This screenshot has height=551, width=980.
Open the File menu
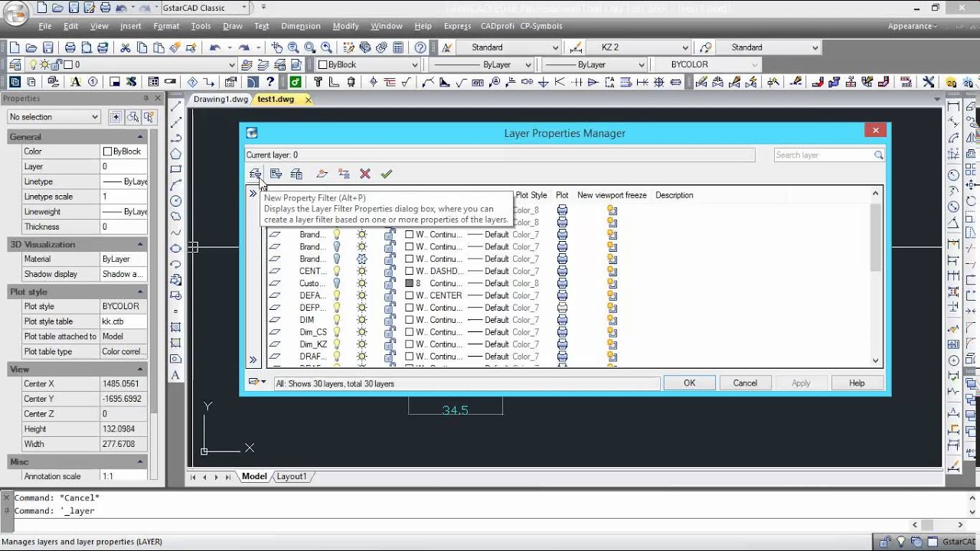coord(45,26)
